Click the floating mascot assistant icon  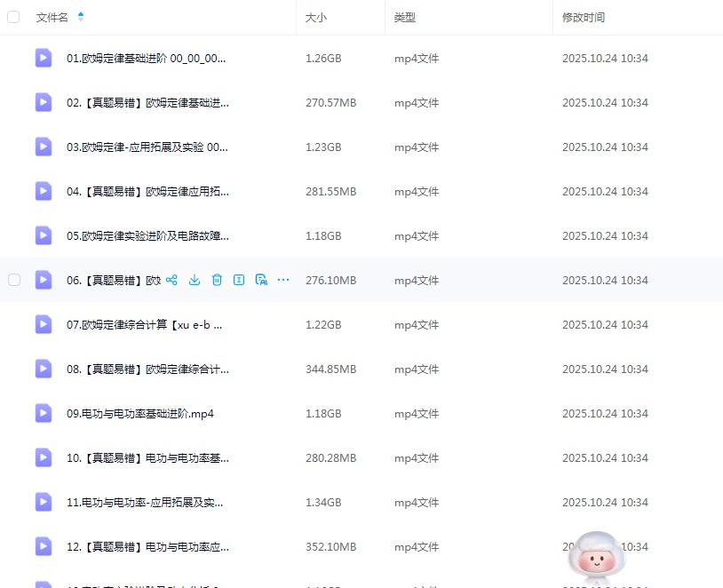pos(596,558)
